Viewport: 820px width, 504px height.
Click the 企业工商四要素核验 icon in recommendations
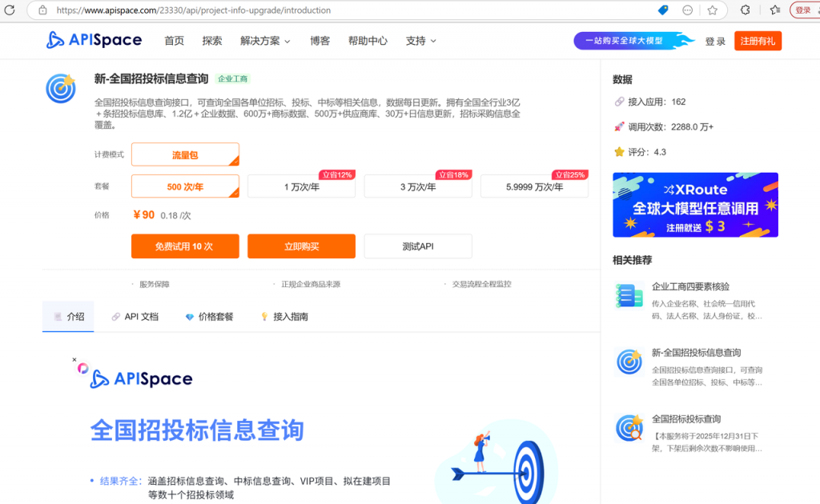coord(629,294)
